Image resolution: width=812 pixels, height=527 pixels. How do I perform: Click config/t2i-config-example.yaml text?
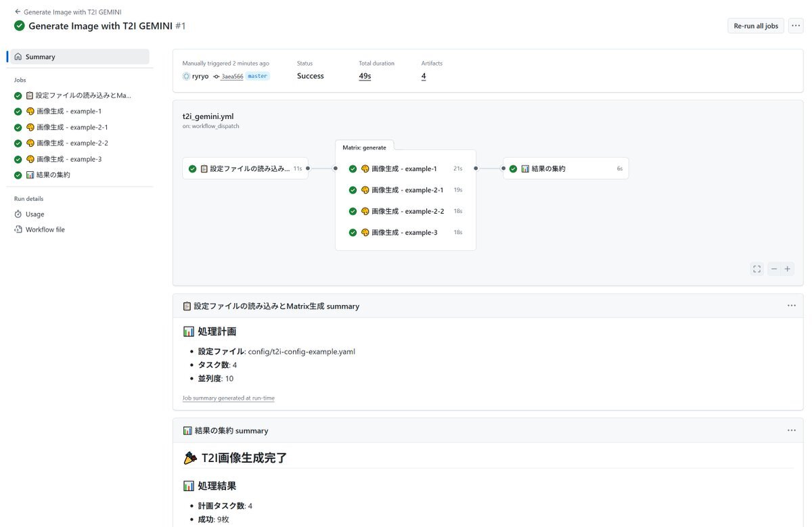tap(302, 352)
